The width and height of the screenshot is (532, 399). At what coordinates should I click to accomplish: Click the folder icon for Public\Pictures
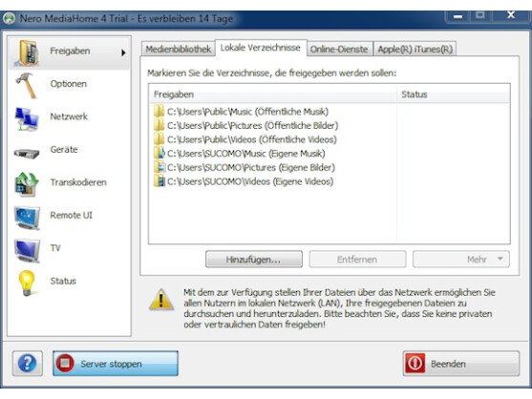pyautogui.click(x=159, y=125)
